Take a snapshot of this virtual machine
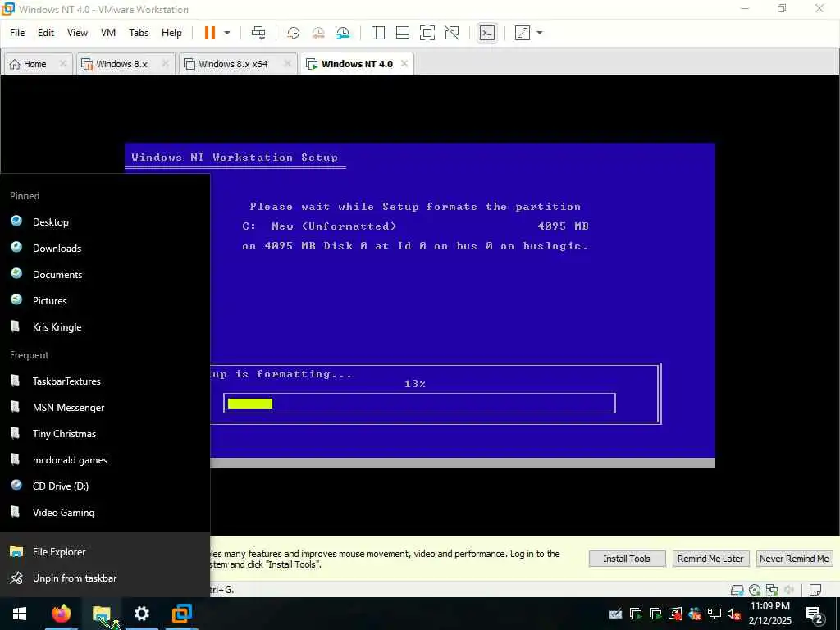Screen dimensions: 840x630 click(x=293, y=33)
